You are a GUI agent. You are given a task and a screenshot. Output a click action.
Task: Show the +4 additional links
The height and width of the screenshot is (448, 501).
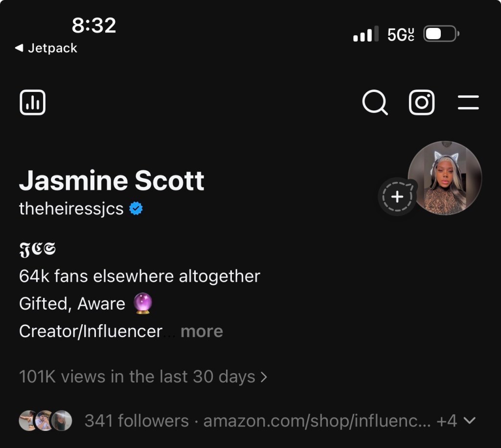pyautogui.click(x=447, y=421)
